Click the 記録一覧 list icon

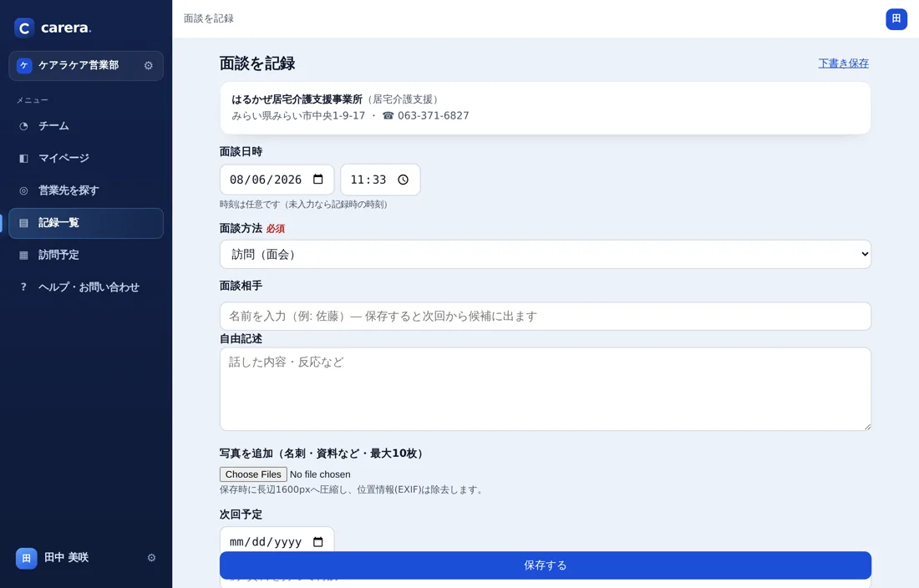click(x=23, y=222)
